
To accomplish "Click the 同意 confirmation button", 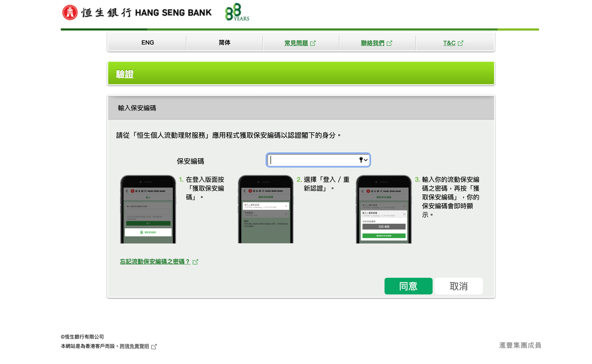I will [x=409, y=286].
